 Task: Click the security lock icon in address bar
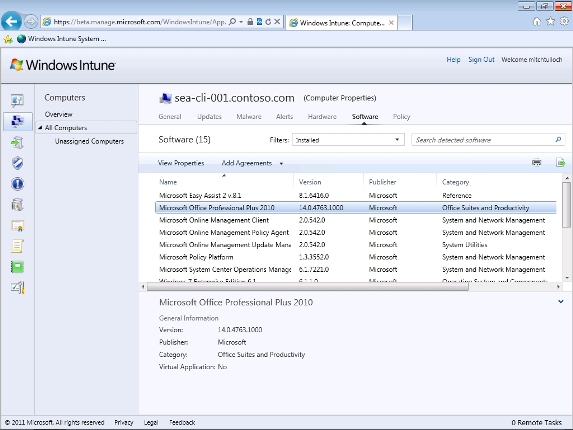(250, 22)
